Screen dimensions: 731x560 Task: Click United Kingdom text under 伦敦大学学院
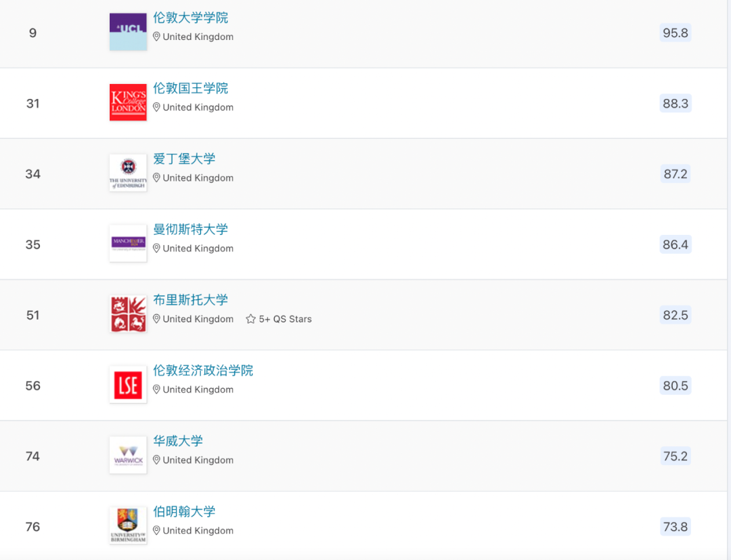click(198, 37)
